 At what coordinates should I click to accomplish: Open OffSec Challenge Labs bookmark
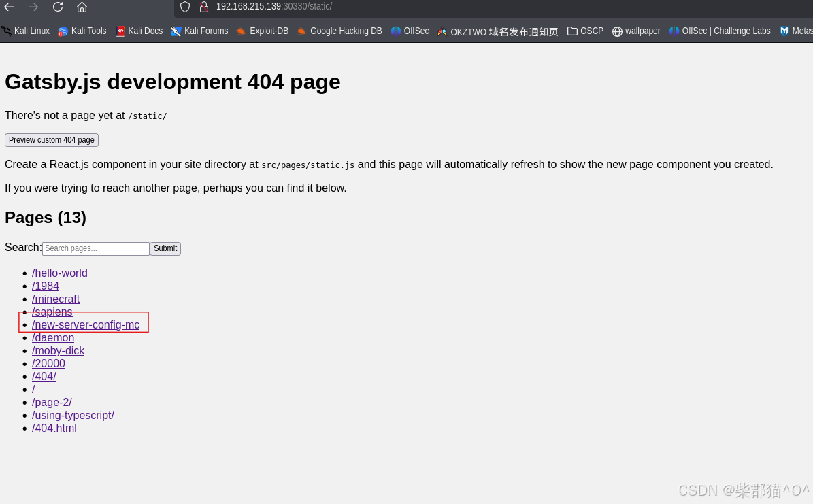coord(720,31)
